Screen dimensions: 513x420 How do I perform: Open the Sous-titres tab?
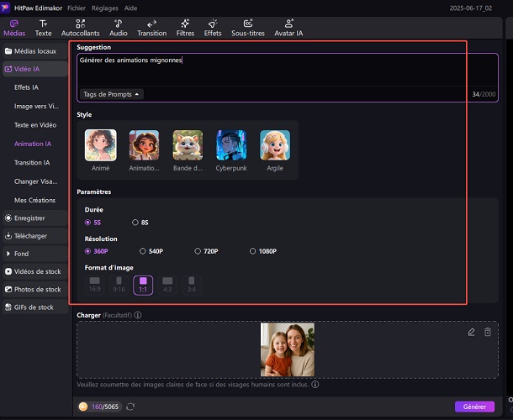tap(248, 28)
